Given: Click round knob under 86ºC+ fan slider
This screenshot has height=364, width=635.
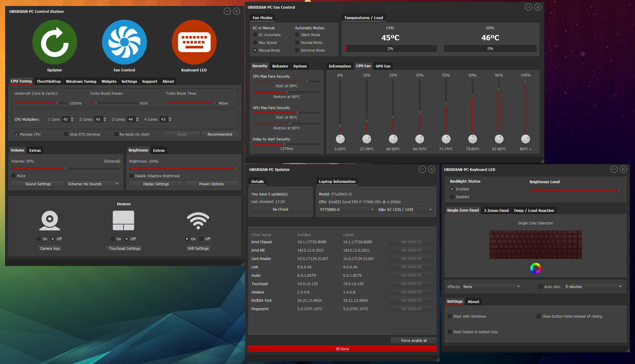Looking at the screenshot, I should pos(525,139).
